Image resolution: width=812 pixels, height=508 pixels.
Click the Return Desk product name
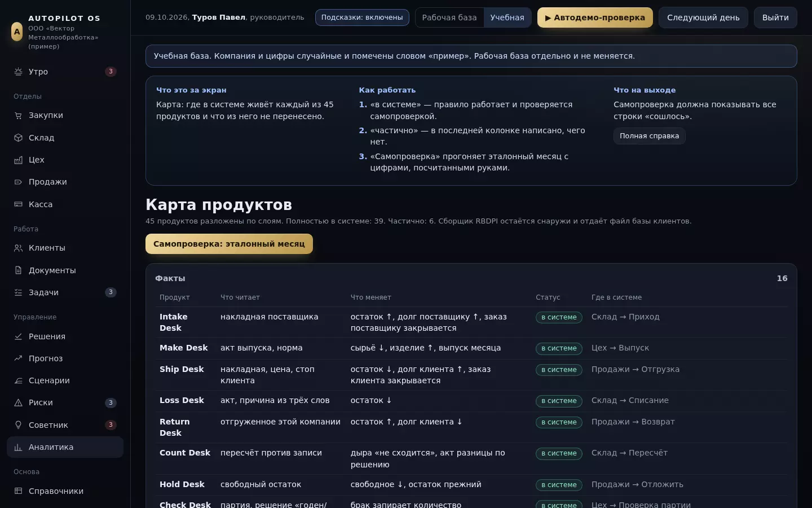[x=175, y=427]
